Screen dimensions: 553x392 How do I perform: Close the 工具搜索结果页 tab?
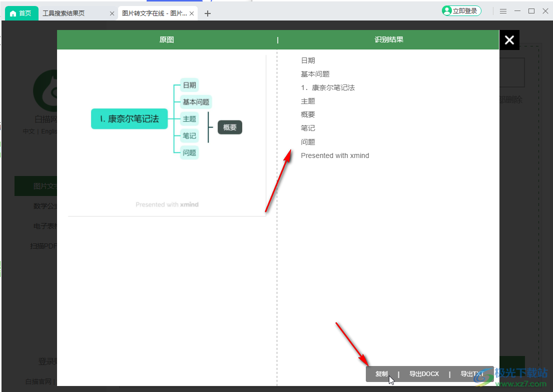point(112,13)
